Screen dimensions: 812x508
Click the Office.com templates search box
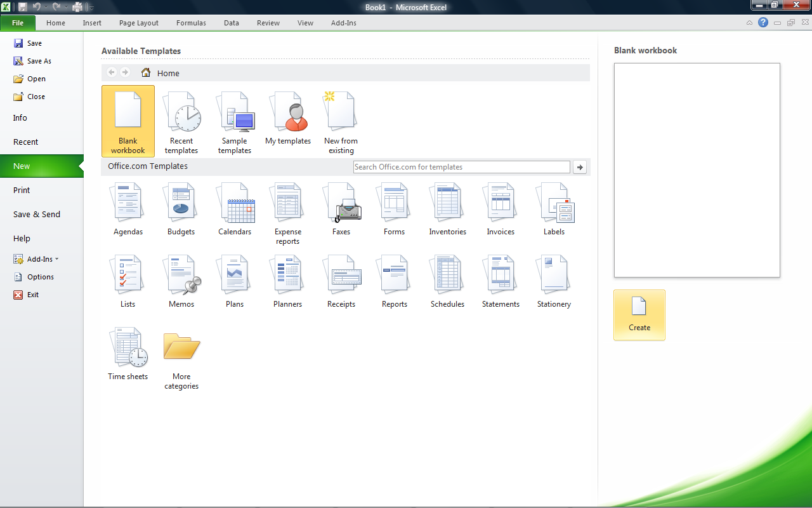(x=461, y=166)
